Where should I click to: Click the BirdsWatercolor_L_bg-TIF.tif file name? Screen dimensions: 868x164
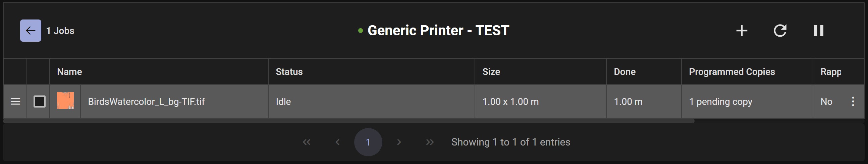point(146,101)
